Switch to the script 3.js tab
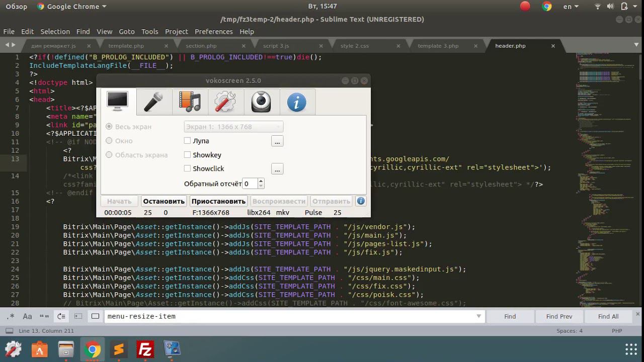The height and width of the screenshot is (362, 644). (276, 46)
